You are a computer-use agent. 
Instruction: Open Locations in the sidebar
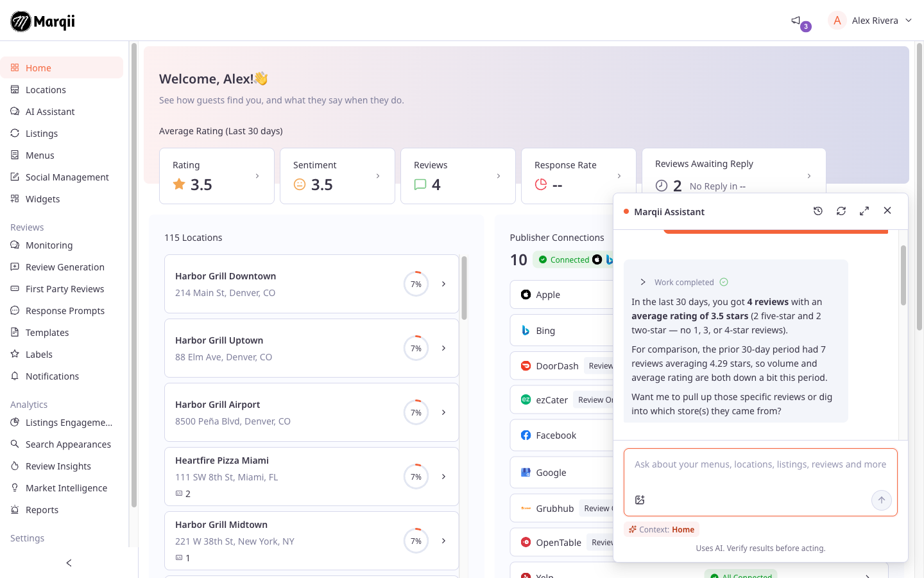(x=62, y=90)
